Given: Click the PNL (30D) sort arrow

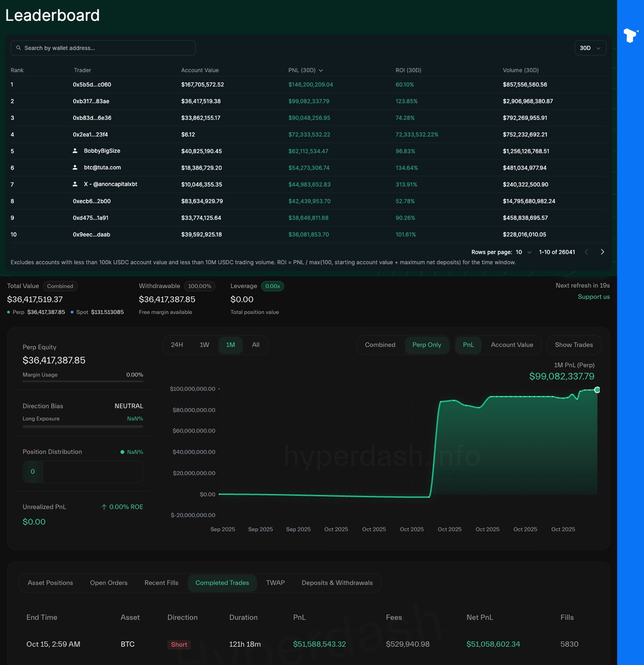Looking at the screenshot, I should pyautogui.click(x=321, y=70).
